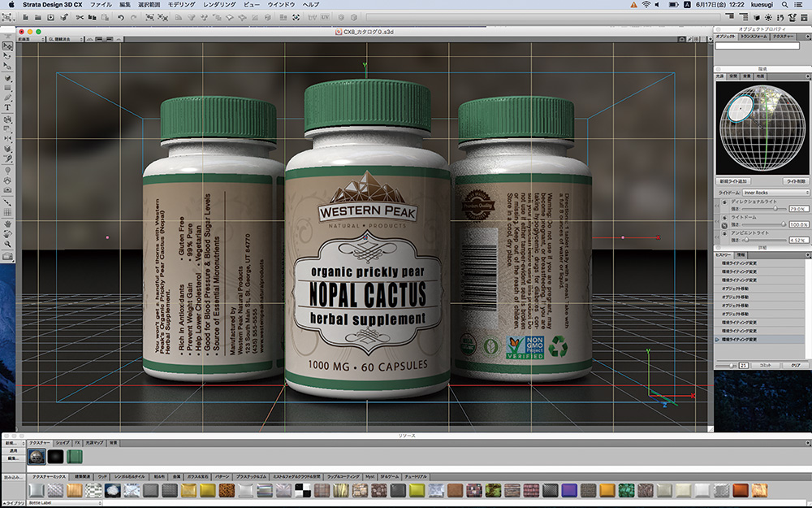Click the copy icon in toolbar
The height and width of the screenshot is (508, 812).
pos(93,18)
